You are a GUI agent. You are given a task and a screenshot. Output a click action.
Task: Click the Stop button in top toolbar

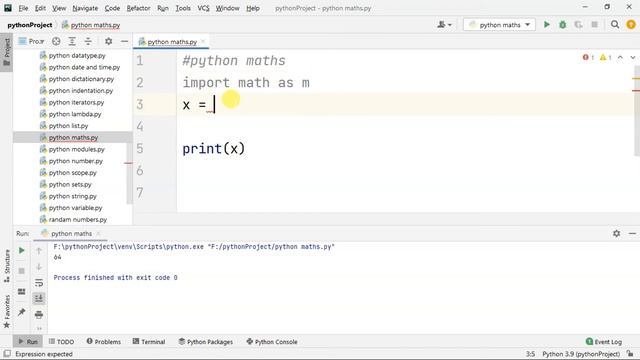tap(594, 24)
